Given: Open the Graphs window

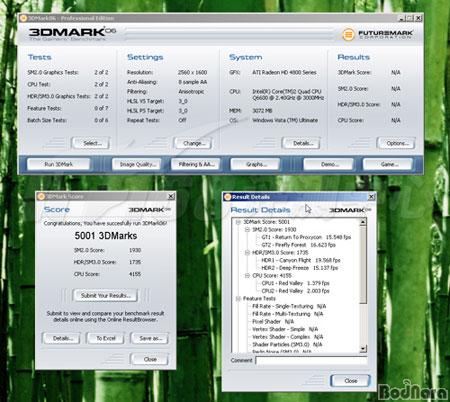Looking at the screenshot, I should pos(256,164).
